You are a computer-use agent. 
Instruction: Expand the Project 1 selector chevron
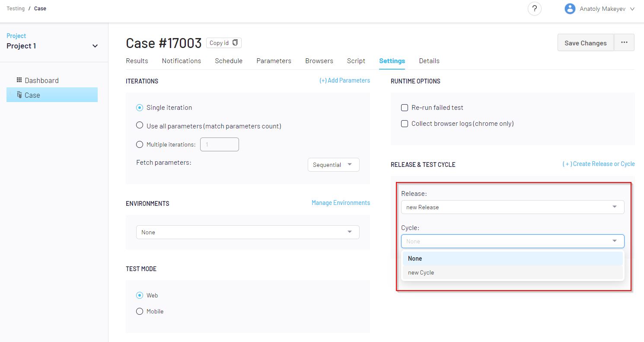pyautogui.click(x=95, y=46)
